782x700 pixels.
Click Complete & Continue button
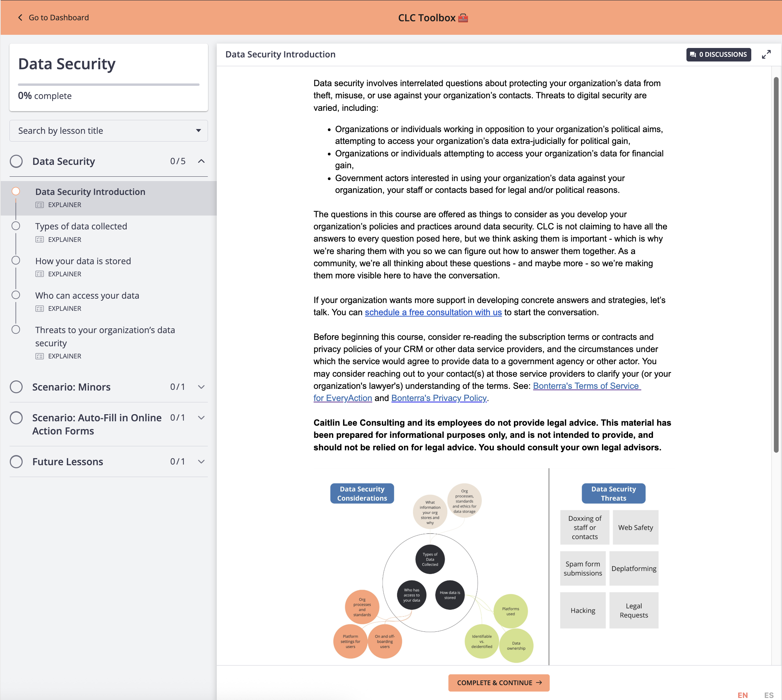coord(499,683)
